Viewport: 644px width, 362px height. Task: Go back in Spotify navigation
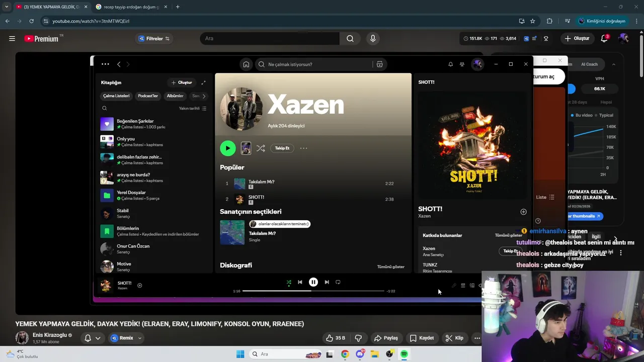point(119,64)
